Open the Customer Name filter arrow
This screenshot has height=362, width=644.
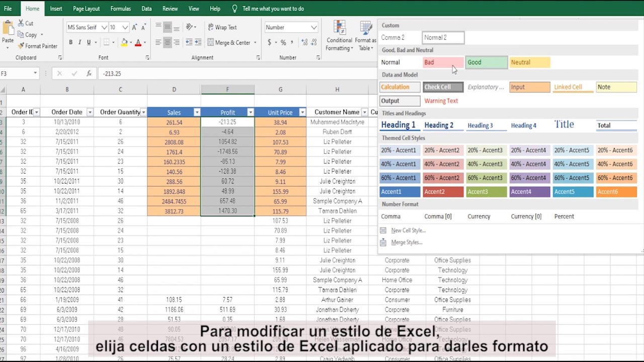point(364,112)
